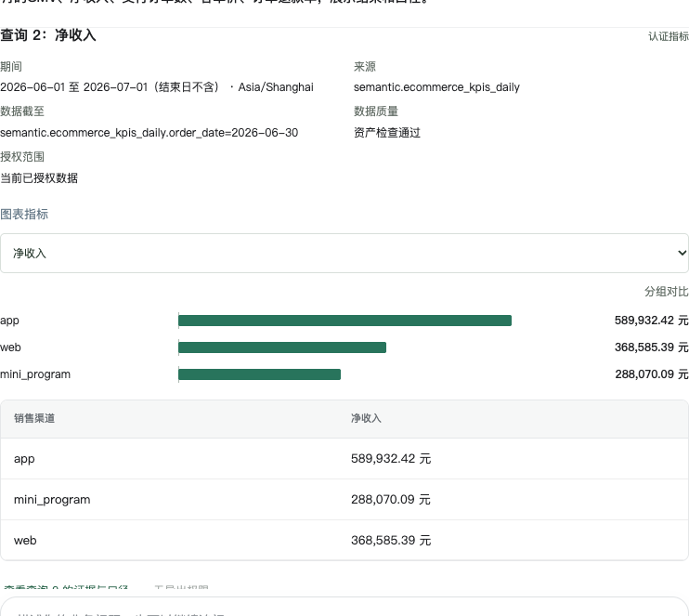689x616 pixels.
Task: Click the dropdown chevron arrow of 图表指标
Action: (x=682, y=253)
